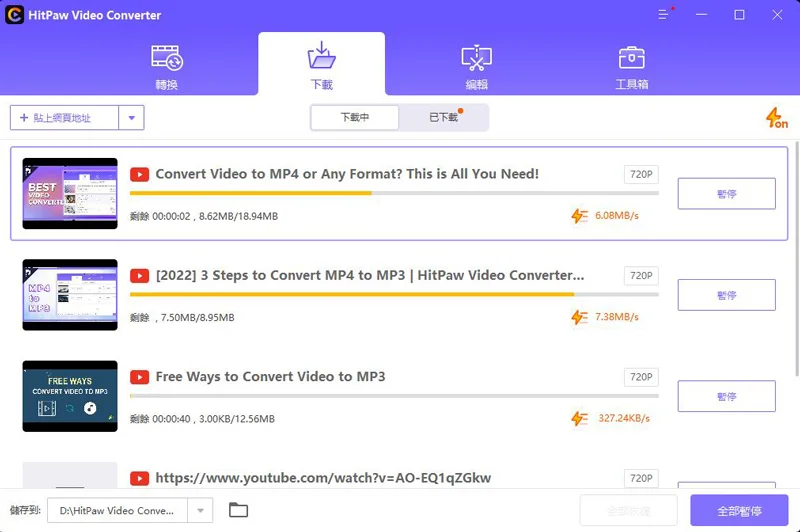Click size text 7.50MB/8.95MB
800x532 pixels.
[197, 318]
